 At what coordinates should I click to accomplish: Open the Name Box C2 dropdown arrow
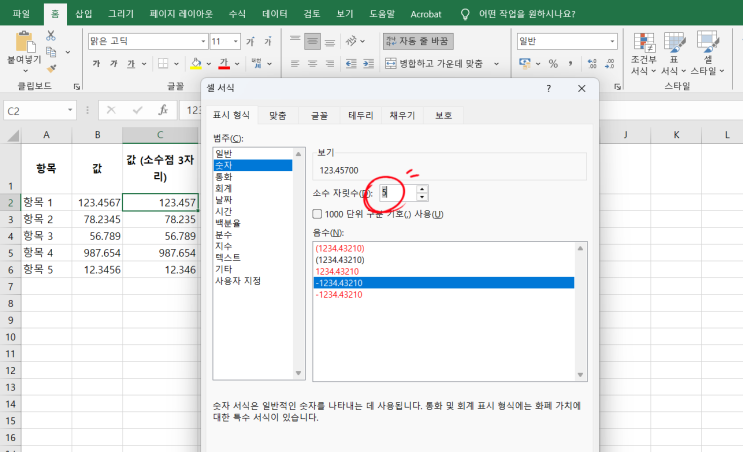tap(70, 110)
